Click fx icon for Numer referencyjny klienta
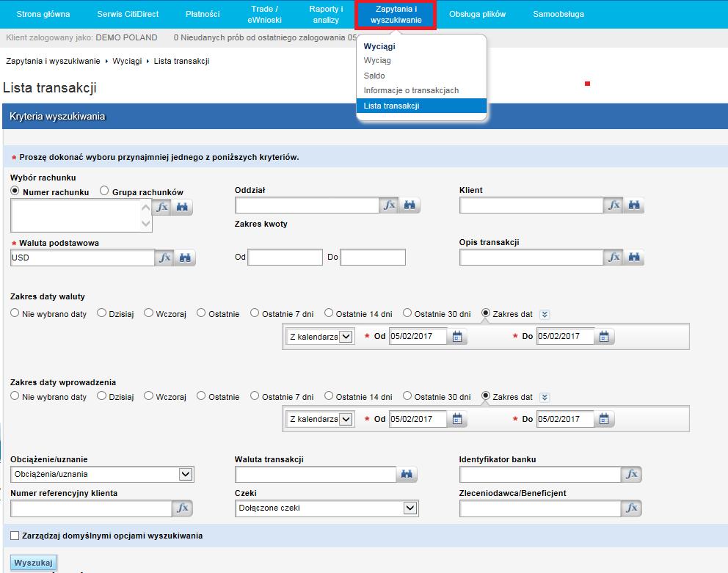This screenshot has height=573, width=728. coord(183,508)
